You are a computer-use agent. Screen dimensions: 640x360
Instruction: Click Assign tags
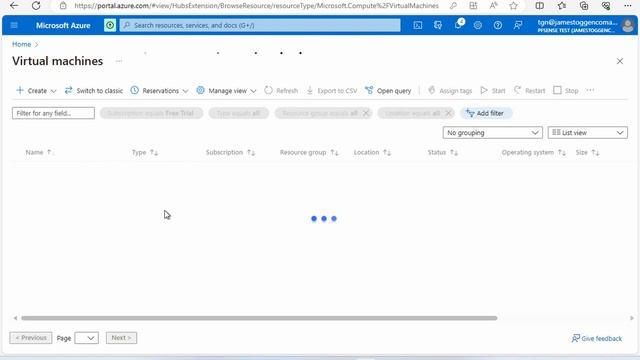click(x=450, y=91)
